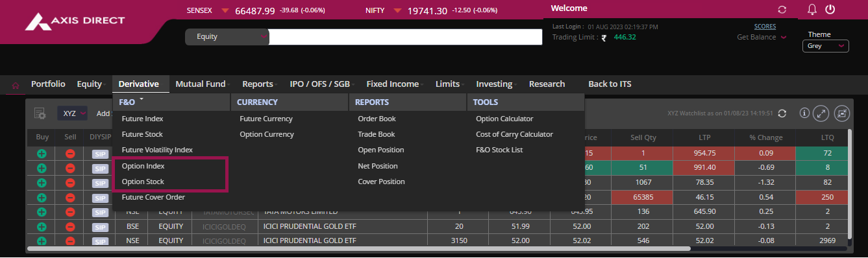
Task: Open the Open Position report
Action: (x=381, y=150)
